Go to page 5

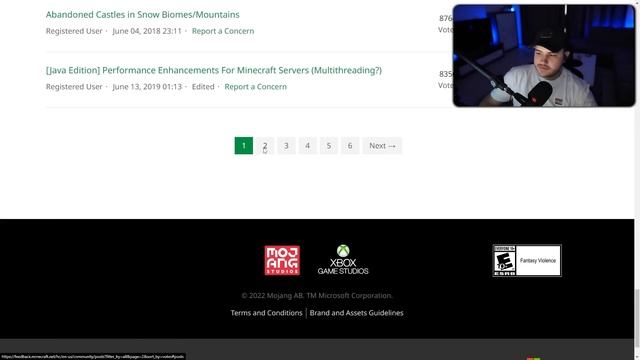point(329,146)
